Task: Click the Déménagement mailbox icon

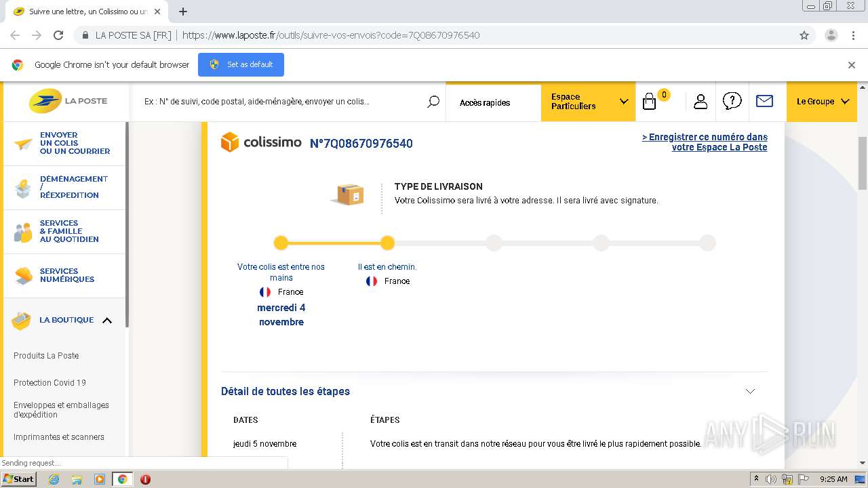Action: pyautogui.click(x=23, y=188)
